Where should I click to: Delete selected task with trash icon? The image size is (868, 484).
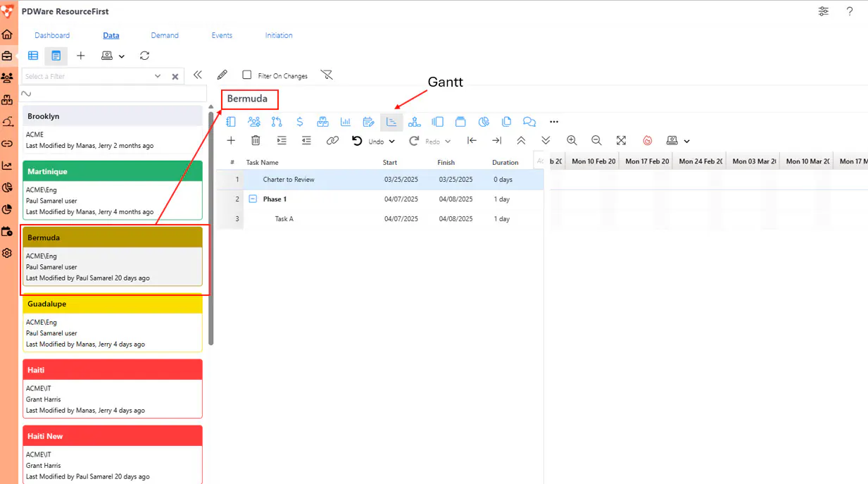pyautogui.click(x=256, y=141)
